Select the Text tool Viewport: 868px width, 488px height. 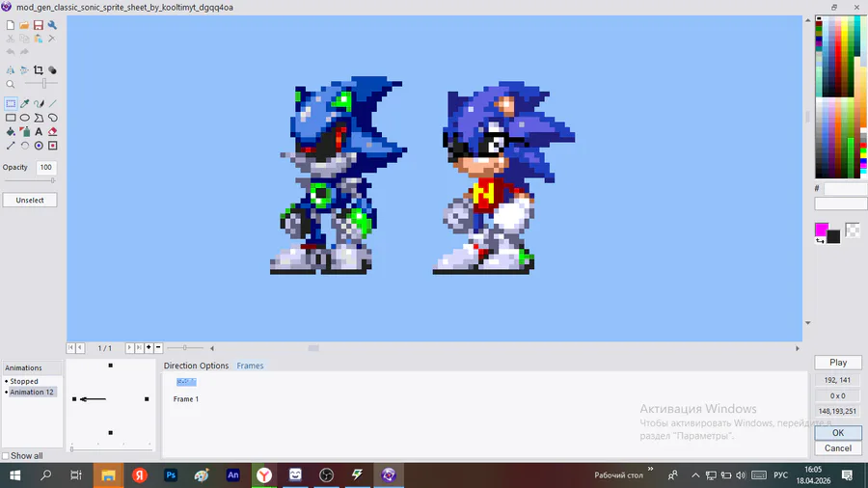39,132
